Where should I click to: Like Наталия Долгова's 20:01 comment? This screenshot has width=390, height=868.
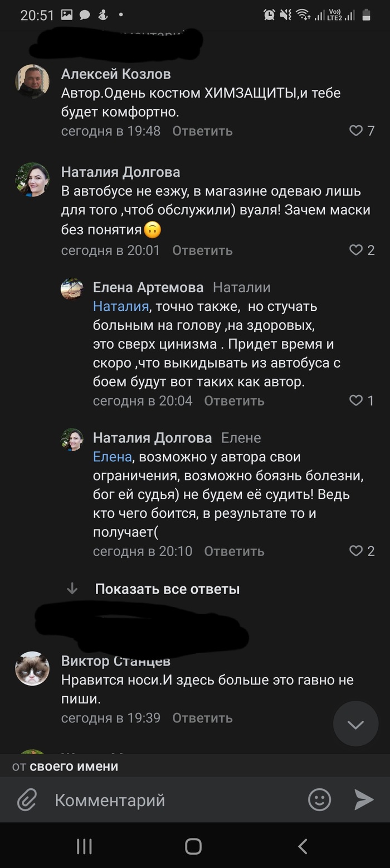[356, 250]
